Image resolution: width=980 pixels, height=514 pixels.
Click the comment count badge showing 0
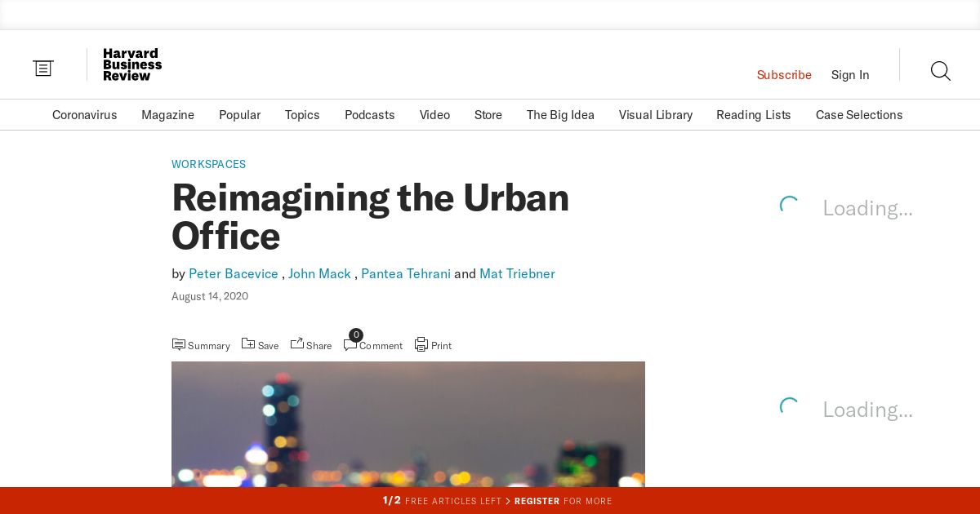[x=356, y=335]
